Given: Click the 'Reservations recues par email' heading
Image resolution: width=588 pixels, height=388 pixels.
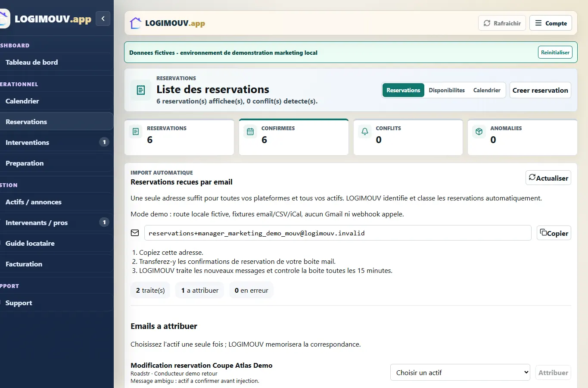Looking at the screenshot, I should [x=181, y=182].
